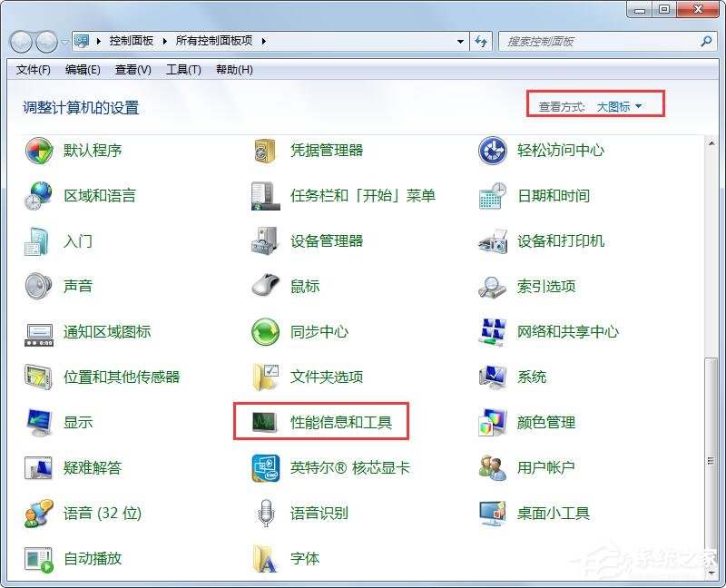This screenshot has width=726, height=588.
Task: Open the 查看(V) menu
Action: point(132,69)
